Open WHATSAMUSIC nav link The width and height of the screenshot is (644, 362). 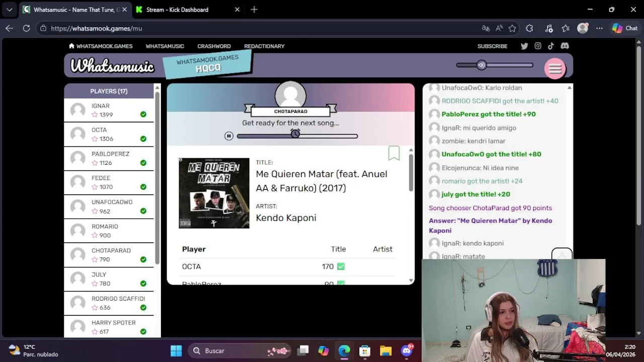coord(165,46)
